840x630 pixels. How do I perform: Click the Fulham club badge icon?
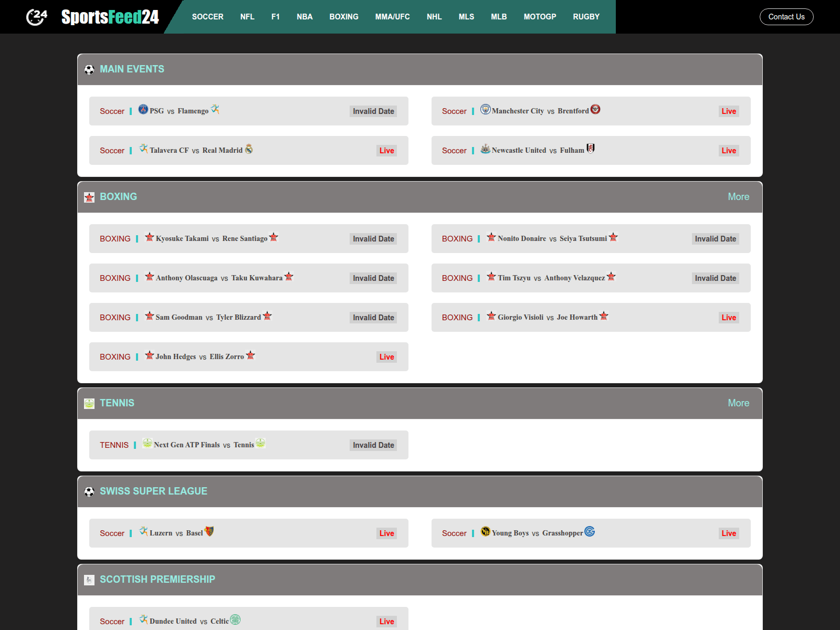(591, 149)
